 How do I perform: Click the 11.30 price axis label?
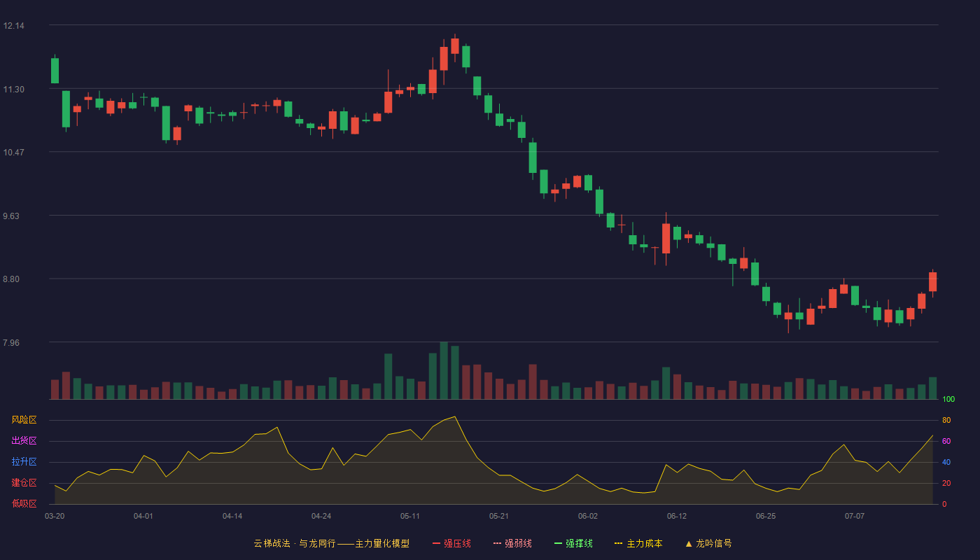13,90
